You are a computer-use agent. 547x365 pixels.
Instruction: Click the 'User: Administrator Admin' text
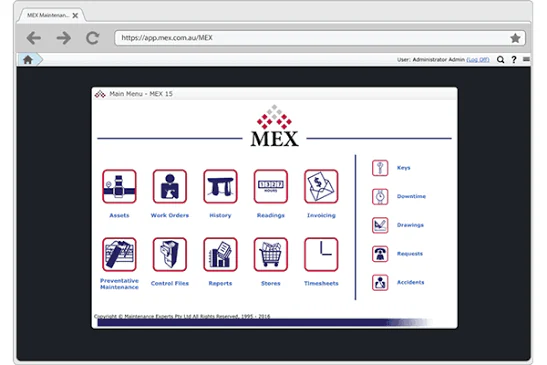coord(431,60)
